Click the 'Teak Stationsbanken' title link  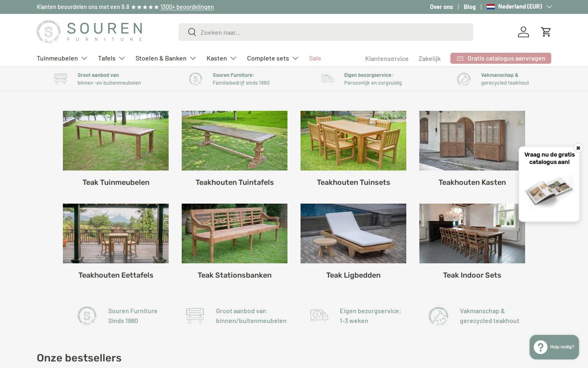[234, 275]
